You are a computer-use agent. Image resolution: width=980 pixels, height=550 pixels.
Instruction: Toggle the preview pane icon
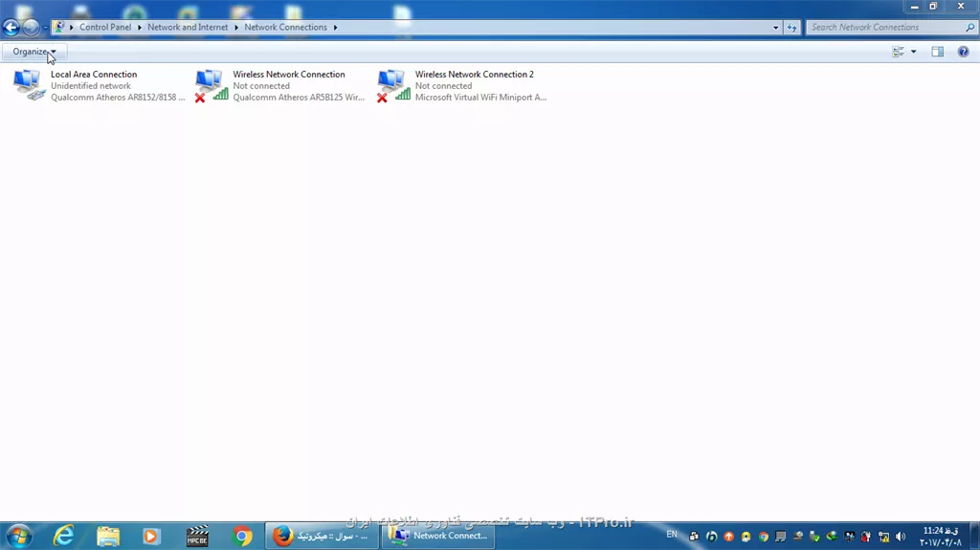[x=937, y=52]
